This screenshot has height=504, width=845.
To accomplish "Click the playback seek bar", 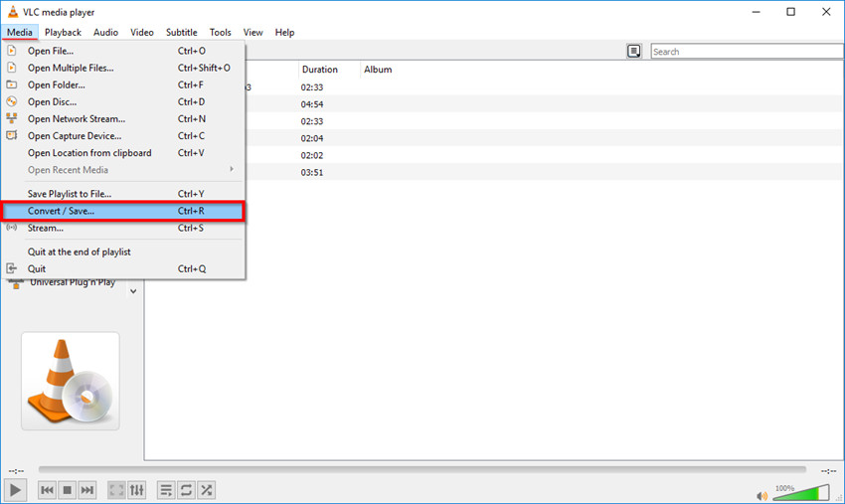I will (x=422, y=470).
